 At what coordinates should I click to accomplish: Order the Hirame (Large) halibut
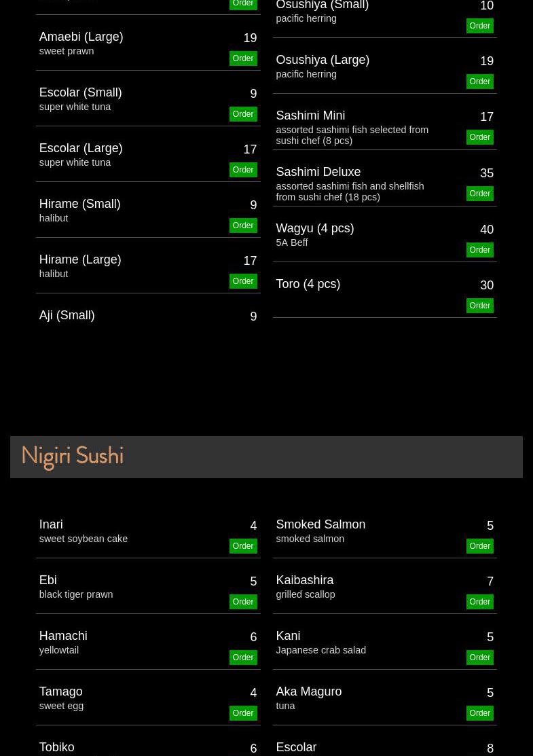click(242, 281)
